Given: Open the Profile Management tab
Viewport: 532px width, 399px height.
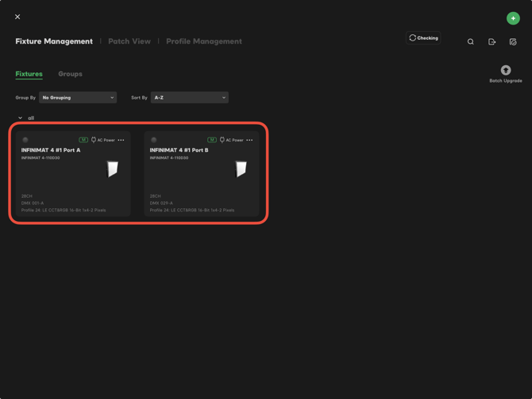Looking at the screenshot, I should coord(204,41).
